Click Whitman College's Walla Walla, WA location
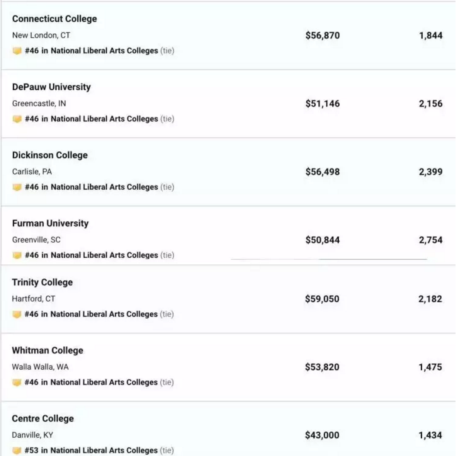This screenshot has width=476, height=456. tap(40, 367)
